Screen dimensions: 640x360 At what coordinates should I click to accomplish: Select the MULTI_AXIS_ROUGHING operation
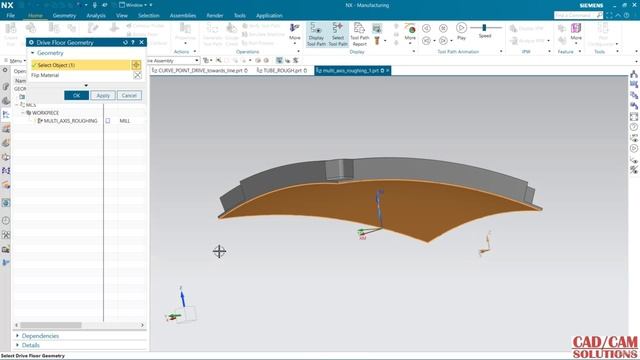pyautogui.click(x=70, y=121)
